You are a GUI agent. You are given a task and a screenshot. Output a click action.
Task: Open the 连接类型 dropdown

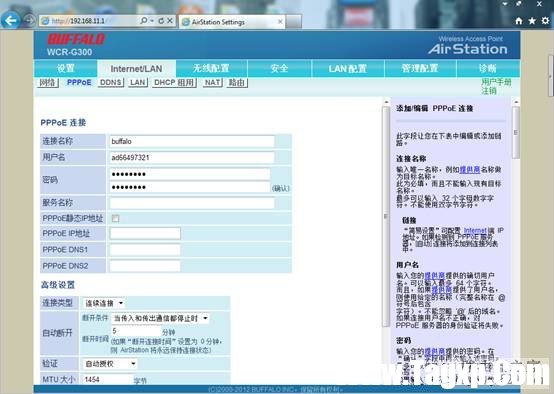point(104,303)
